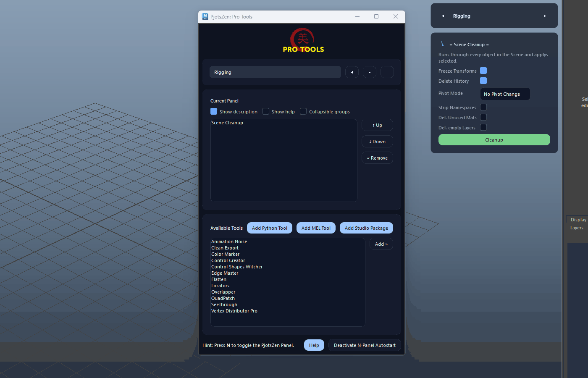The height and width of the screenshot is (378, 588).
Task: Click the Up button
Action: click(377, 125)
